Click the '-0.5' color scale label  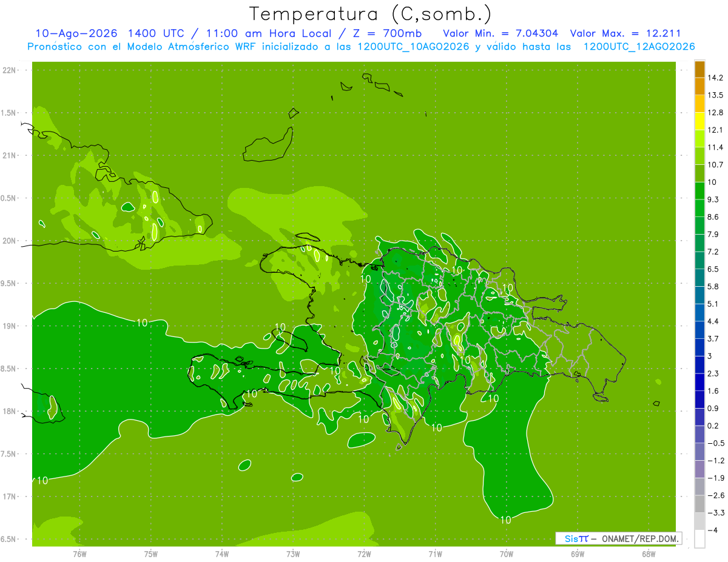pyautogui.click(x=716, y=443)
